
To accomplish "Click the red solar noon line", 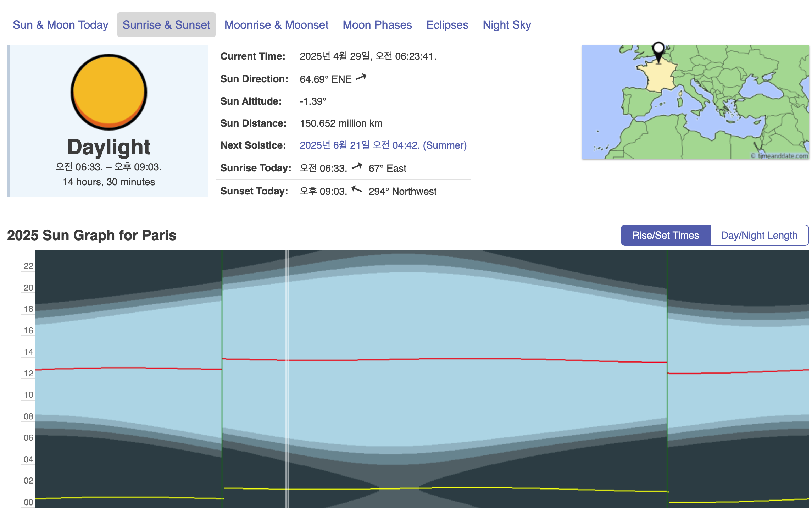I will tap(426, 359).
